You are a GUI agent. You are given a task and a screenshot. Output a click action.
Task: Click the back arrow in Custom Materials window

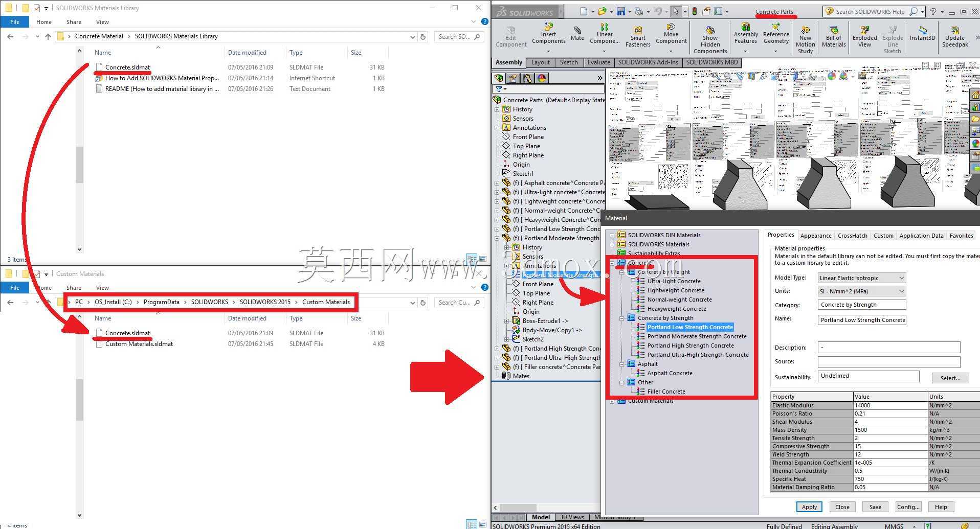pos(10,303)
